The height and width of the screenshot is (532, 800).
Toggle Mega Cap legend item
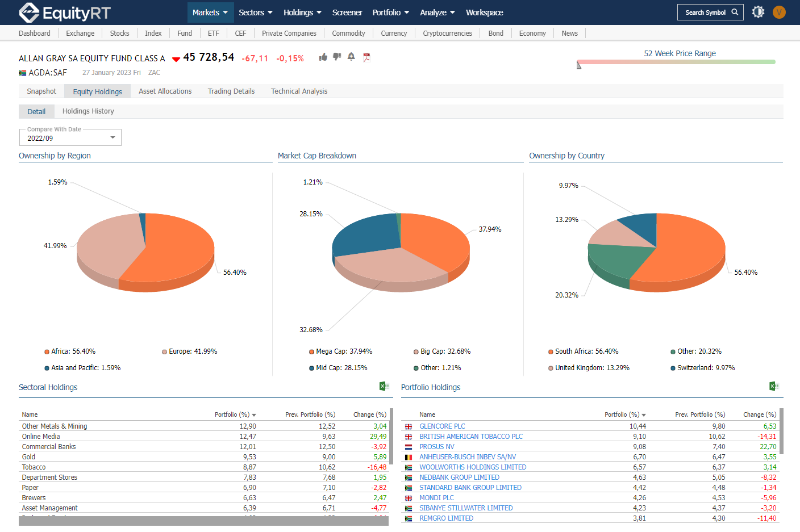(x=340, y=351)
